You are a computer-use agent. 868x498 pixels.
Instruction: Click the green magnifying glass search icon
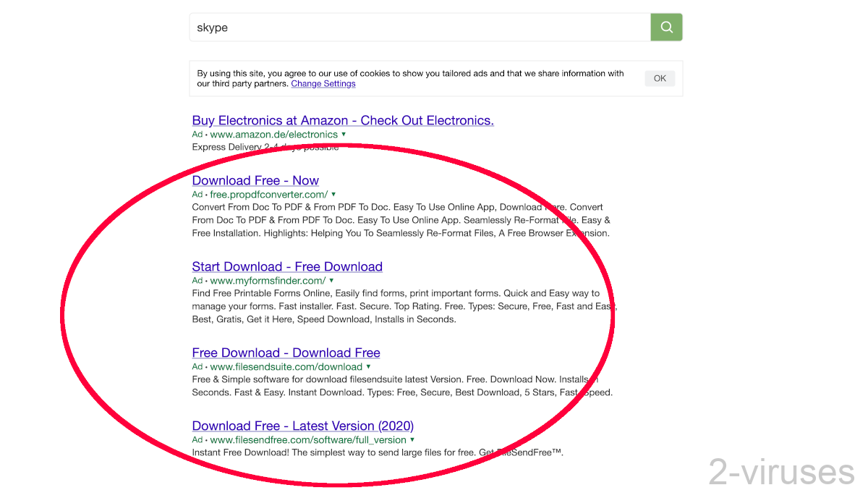(665, 27)
